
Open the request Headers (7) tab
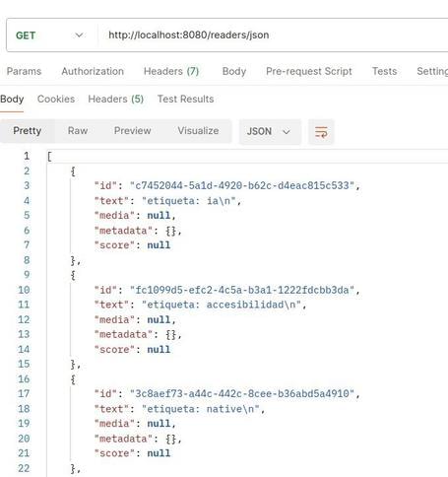171,71
